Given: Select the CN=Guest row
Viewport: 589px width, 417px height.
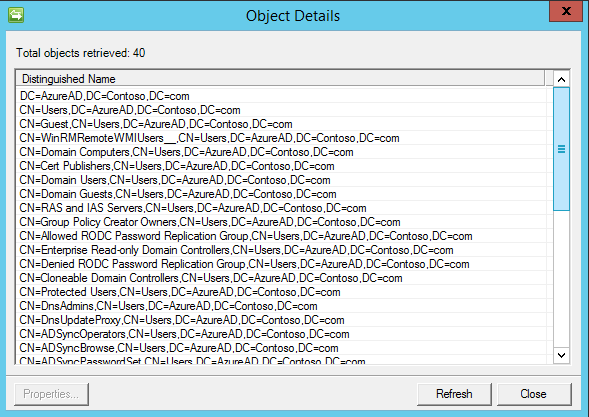Looking at the screenshot, I should tap(282, 124).
